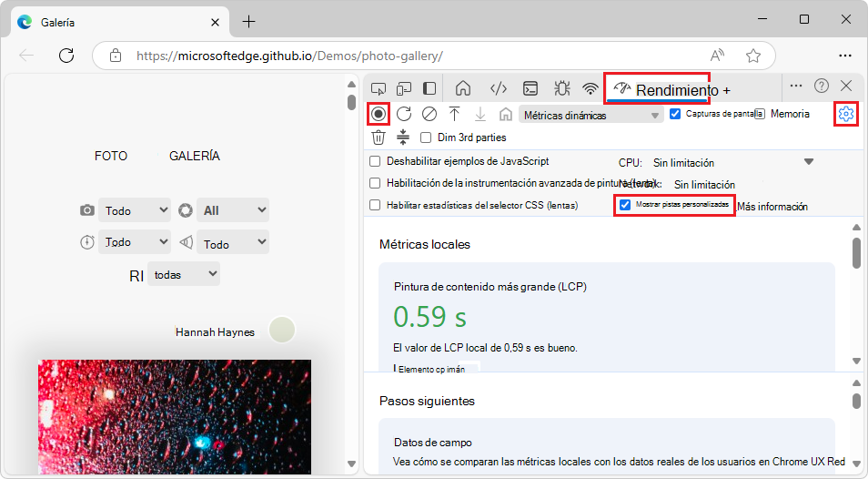This screenshot has height=479, width=868.
Task: Open exposure time filter Todo dropdown
Action: [x=135, y=242]
